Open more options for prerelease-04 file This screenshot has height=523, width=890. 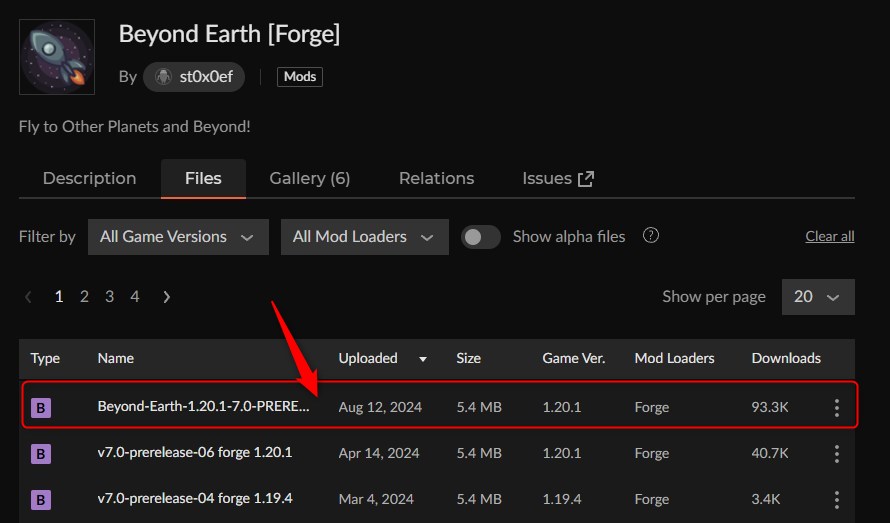tap(837, 500)
